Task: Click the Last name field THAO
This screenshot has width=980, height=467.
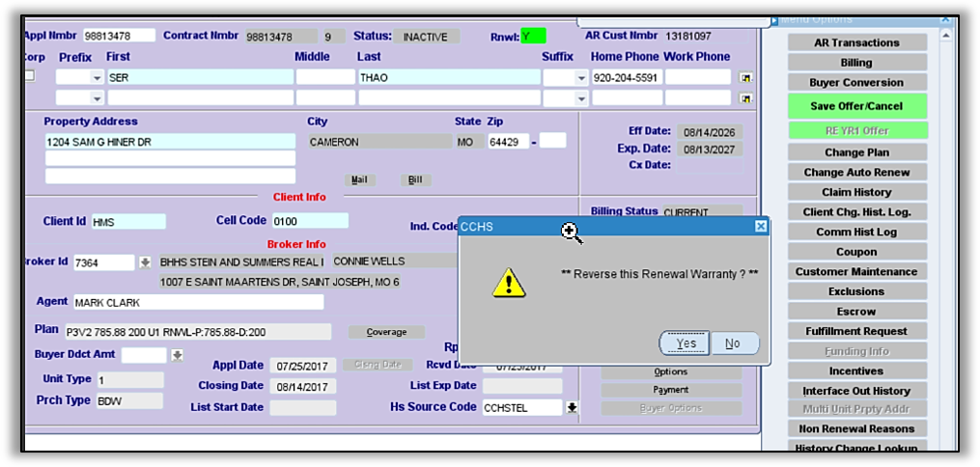Action: tap(449, 77)
